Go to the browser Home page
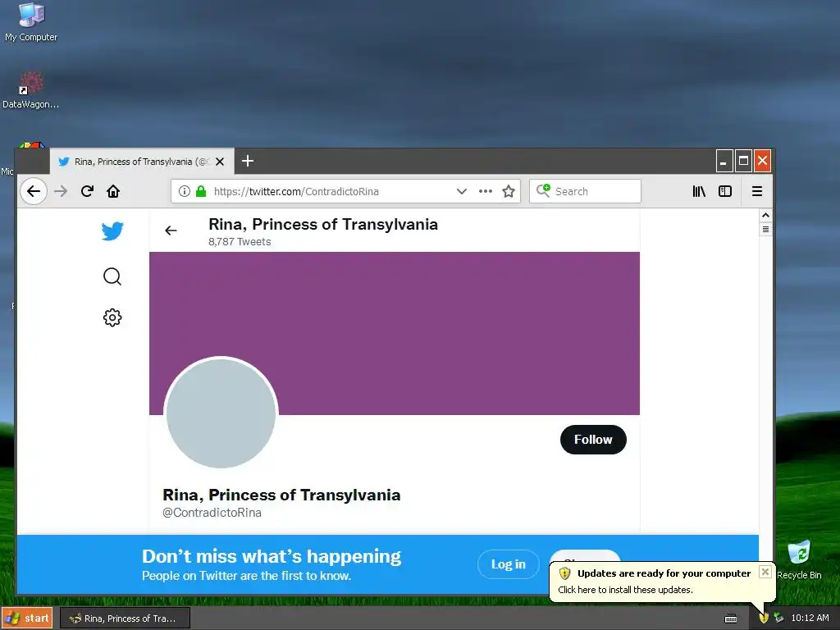Screen dimensions: 840x630 tap(113, 191)
